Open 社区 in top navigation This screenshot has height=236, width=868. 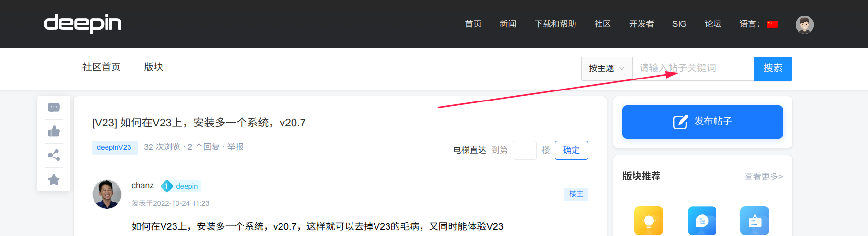click(x=602, y=24)
